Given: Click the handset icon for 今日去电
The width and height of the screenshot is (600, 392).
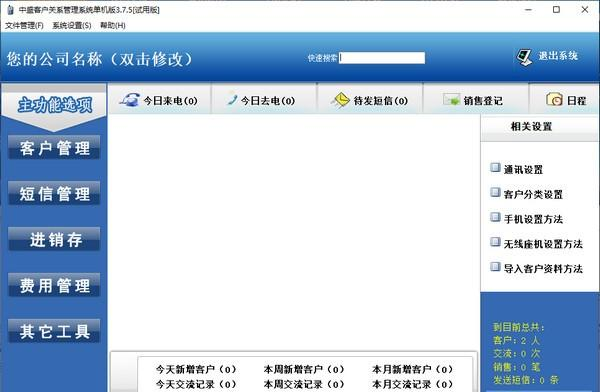Looking at the screenshot, I should (232, 99).
